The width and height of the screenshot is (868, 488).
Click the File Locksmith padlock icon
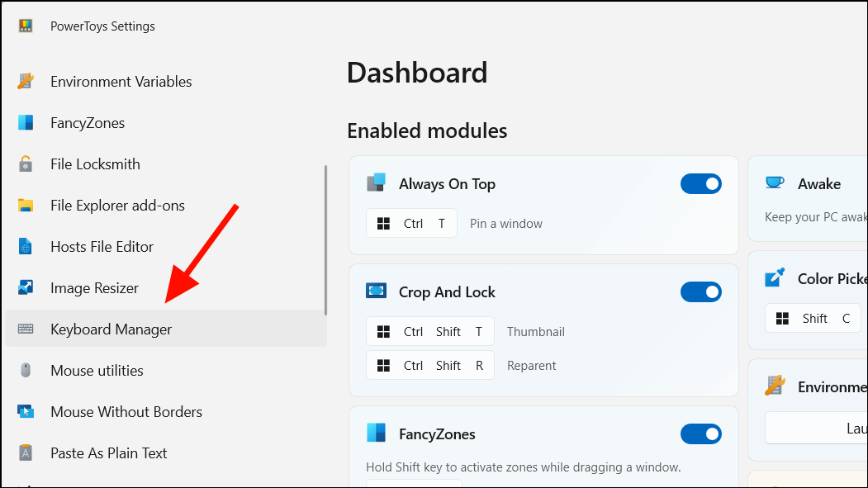point(26,163)
